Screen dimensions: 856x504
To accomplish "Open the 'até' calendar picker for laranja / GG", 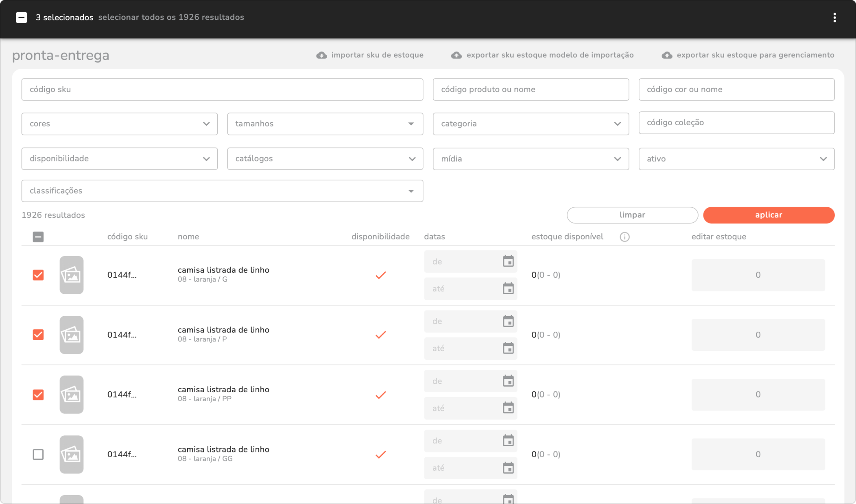I will click(508, 468).
